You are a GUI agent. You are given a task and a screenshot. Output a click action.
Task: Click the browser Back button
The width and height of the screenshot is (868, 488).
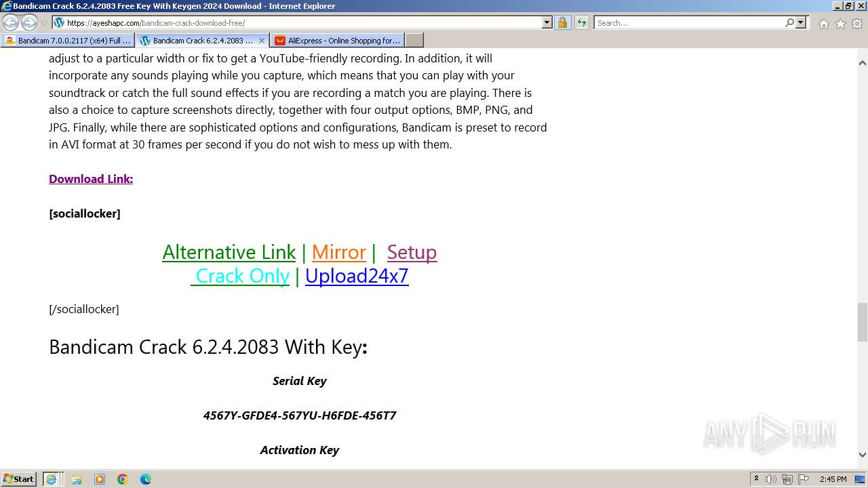pos(10,22)
